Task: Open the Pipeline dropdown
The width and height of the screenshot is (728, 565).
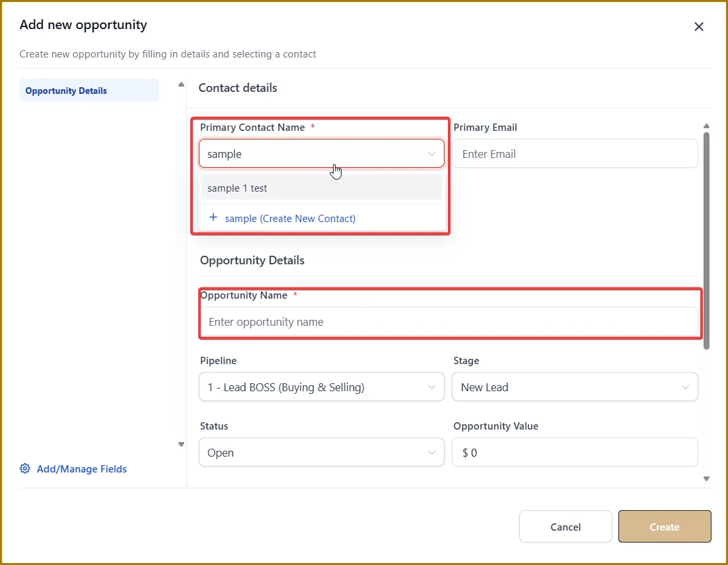Action: click(321, 387)
